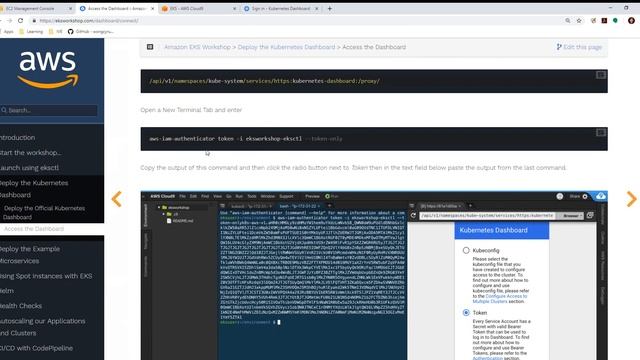This screenshot has width=640, height=360.
Task: Go to the previous page with left arrow
Action: pyautogui.click(x=117, y=199)
